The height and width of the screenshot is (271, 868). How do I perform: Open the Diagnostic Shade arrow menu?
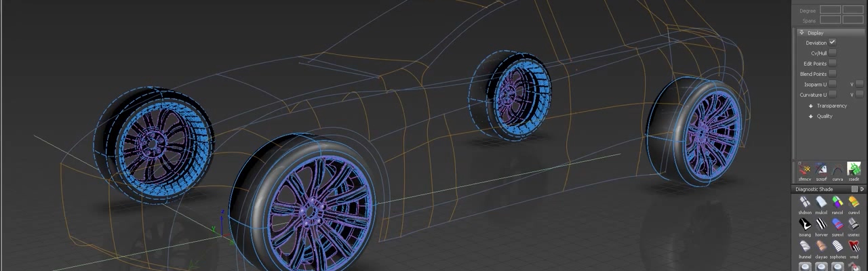coord(862,189)
